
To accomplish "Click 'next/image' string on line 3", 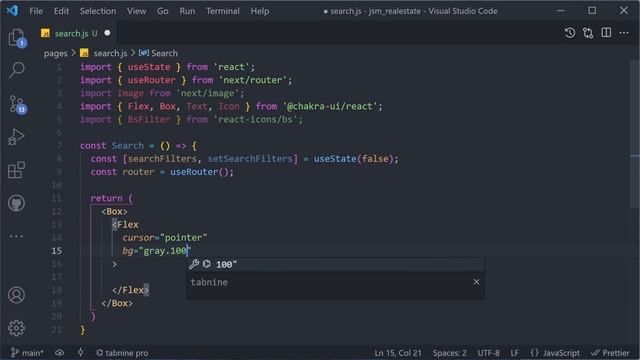I will coord(207,93).
